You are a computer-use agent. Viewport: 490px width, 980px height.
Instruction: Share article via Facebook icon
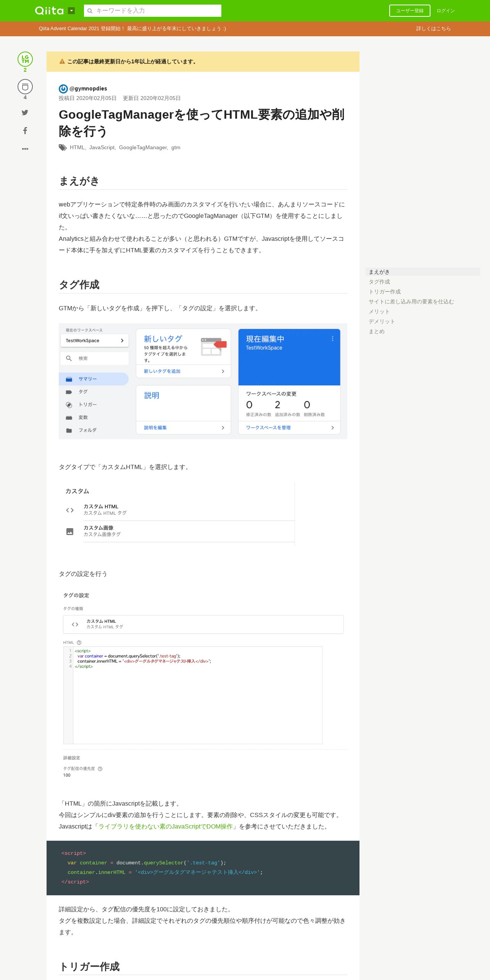click(25, 131)
